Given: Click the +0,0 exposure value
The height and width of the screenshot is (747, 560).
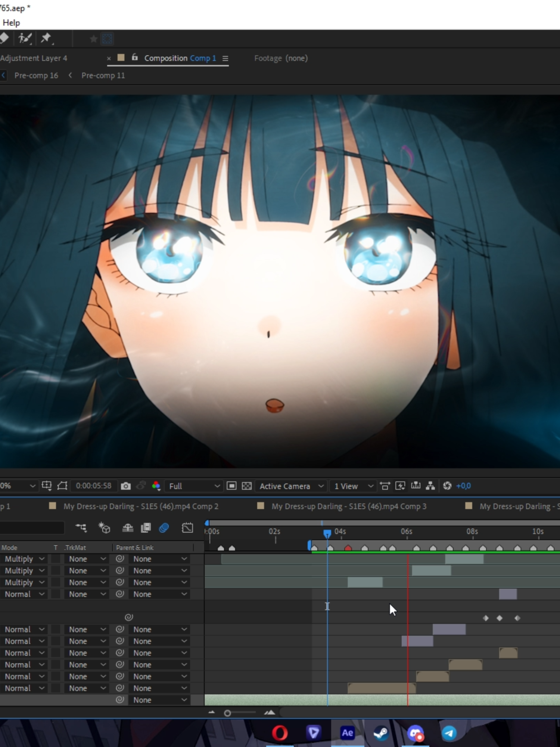Looking at the screenshot, I should tap(463, 486).
